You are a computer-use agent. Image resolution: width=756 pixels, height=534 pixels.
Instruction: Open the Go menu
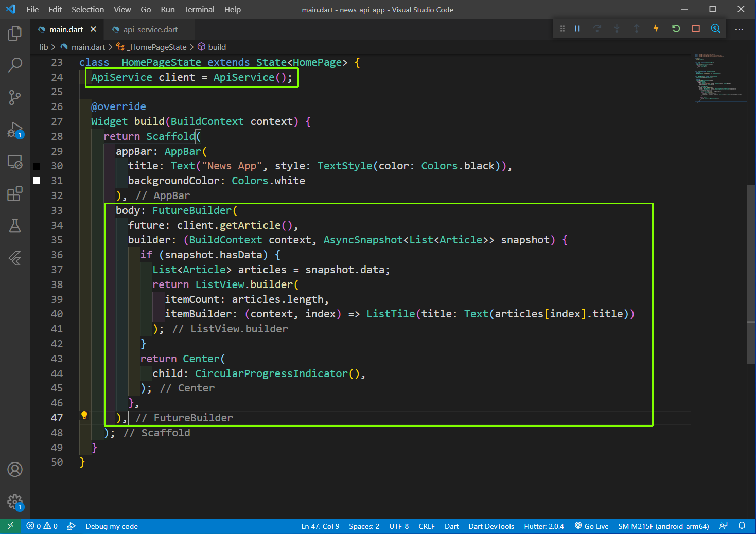point(146,9)
